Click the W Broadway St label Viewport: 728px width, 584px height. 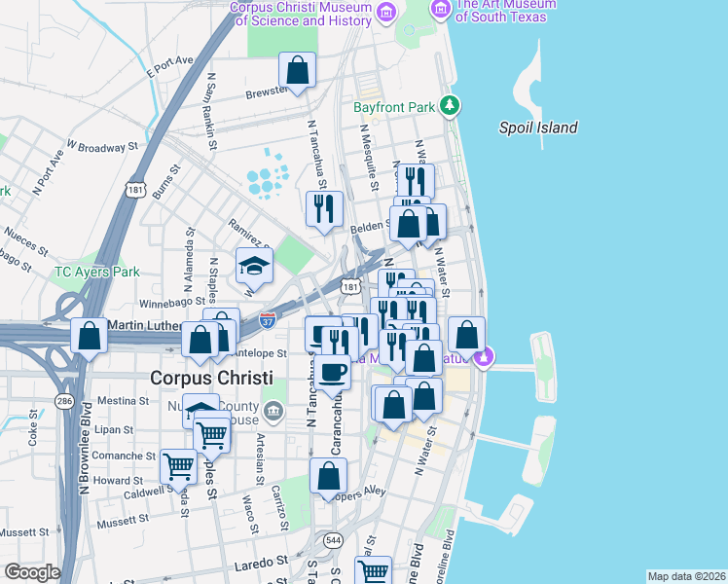click(102, 146)
